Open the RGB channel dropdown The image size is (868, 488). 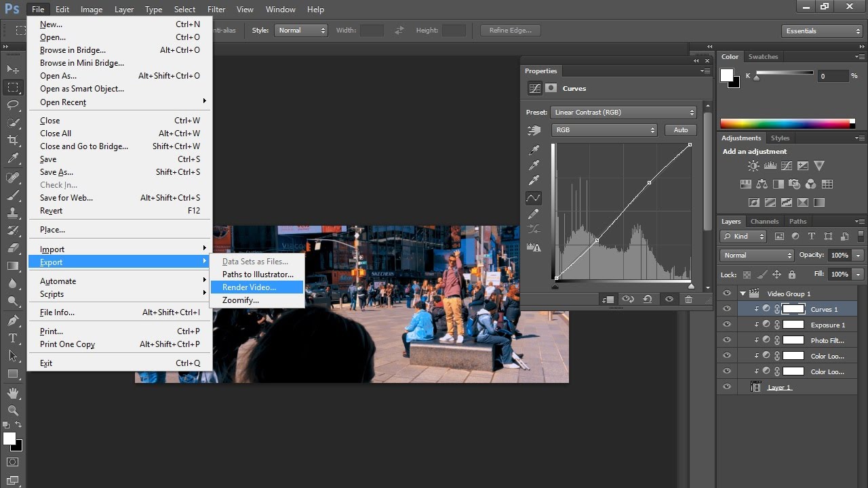[x=605, y=130]
